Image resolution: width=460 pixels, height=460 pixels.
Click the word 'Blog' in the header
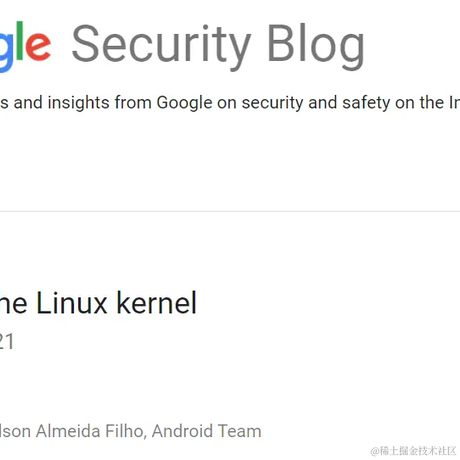coord(316,46)
